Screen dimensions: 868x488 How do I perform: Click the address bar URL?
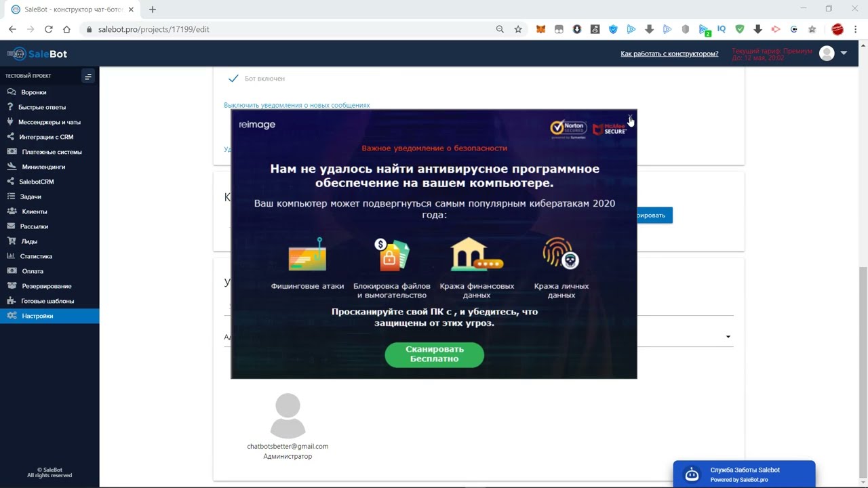(154, 29)
